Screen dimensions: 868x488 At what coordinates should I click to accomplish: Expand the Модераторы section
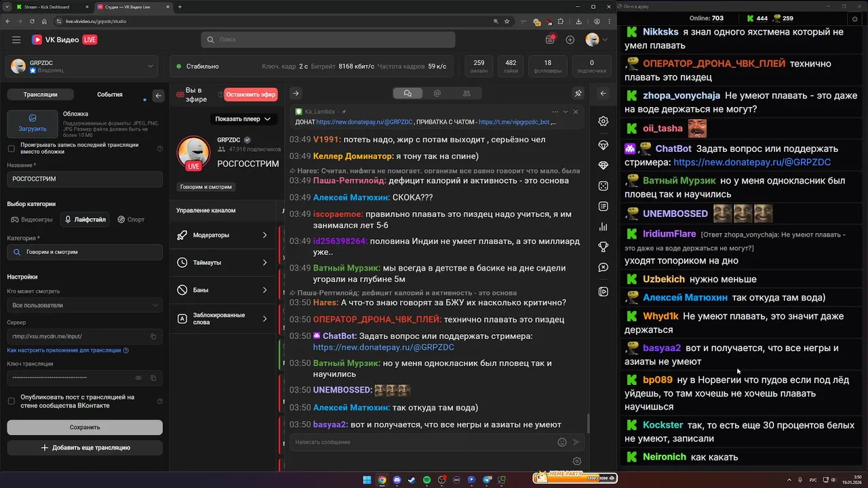pyautogui.click(x=224, y=235)
